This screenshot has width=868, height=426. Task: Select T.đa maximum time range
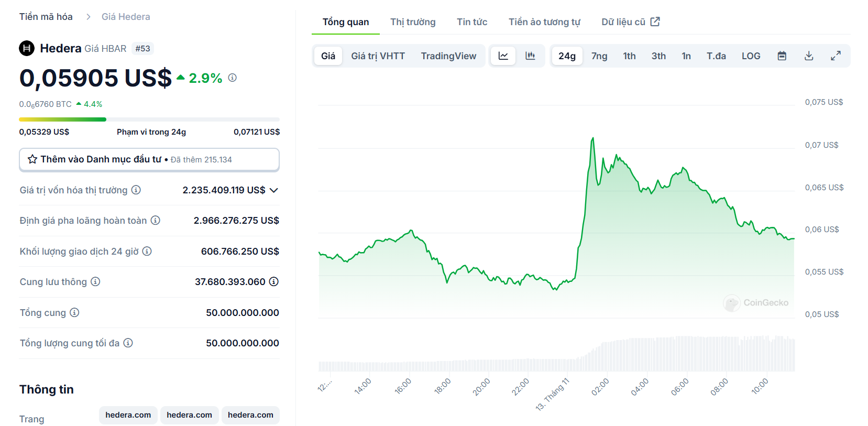click(716, 56)
